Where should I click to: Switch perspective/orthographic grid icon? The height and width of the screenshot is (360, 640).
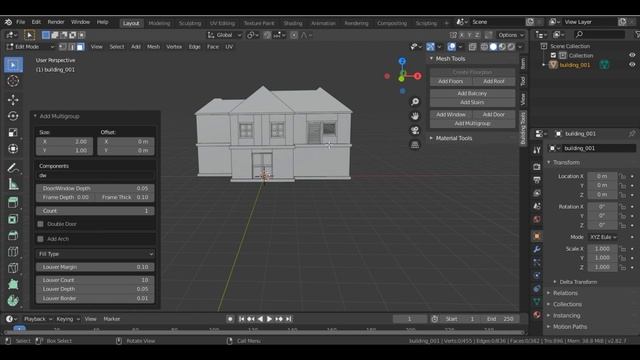[x=415, y=144]
